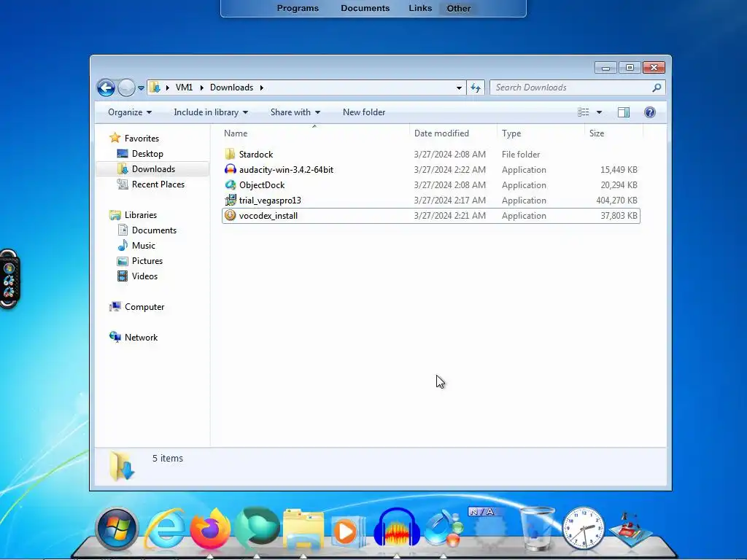Switch to the Documents dock tab
The height and width of the screenshot is (560, 747).
point(365,8)
